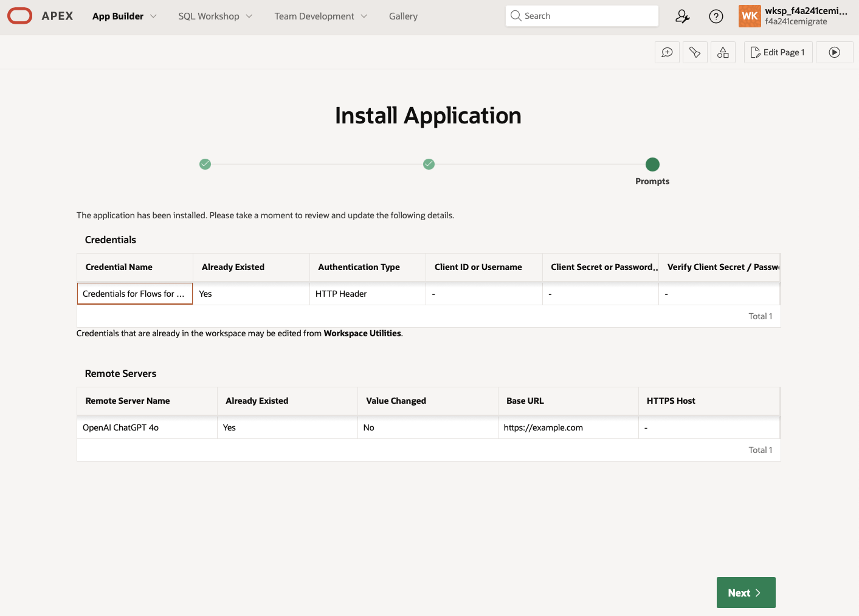Click the Oracle APEX logo
Viewport: 859px width, 616px height.
coord(40,16)
